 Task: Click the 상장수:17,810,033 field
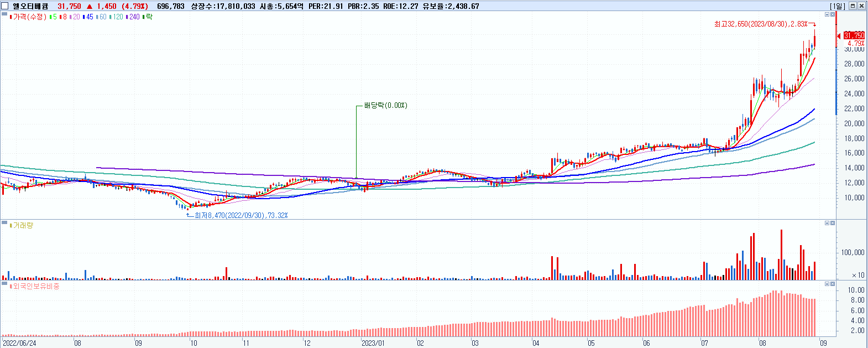[x=223, y=6]
